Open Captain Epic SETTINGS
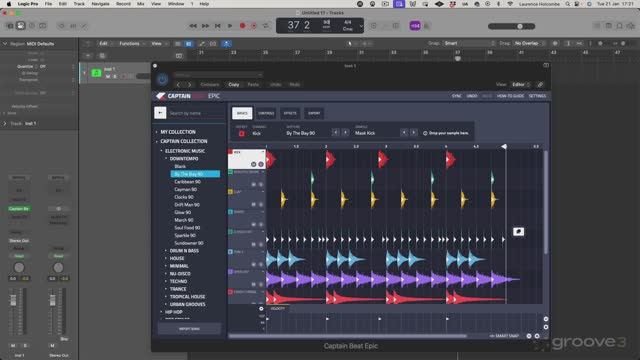Screen dimensions: 640x360 pos(537,96)
